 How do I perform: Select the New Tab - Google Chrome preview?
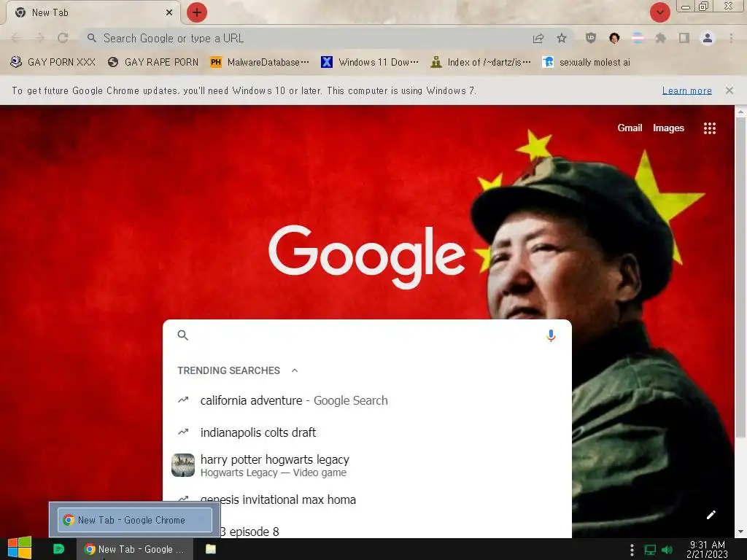[134, 520]
